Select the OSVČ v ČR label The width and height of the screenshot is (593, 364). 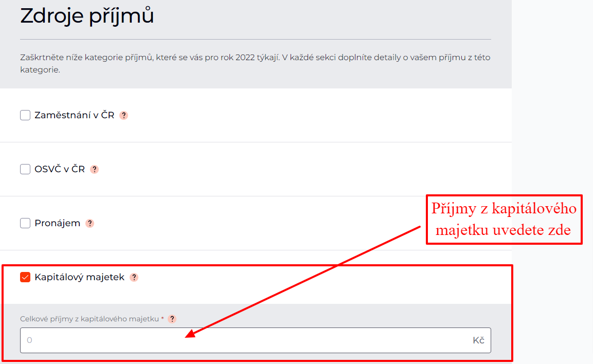(60, 169)
